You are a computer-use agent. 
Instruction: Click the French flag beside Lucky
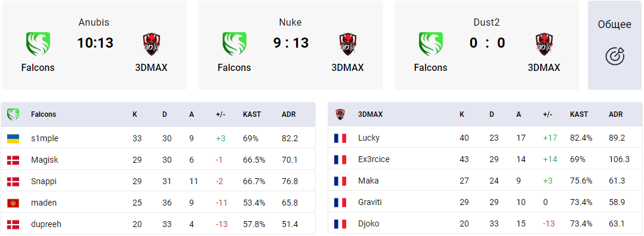pos(340,138)
